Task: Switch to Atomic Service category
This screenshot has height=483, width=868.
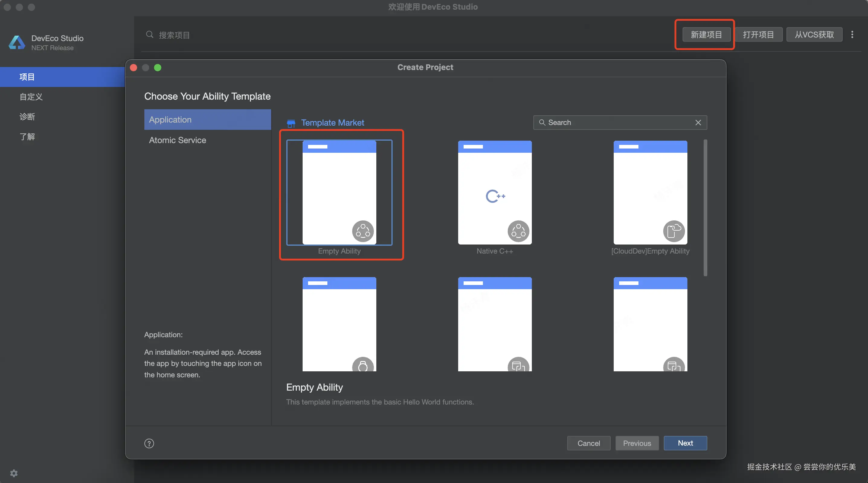Action: point(178,140)
